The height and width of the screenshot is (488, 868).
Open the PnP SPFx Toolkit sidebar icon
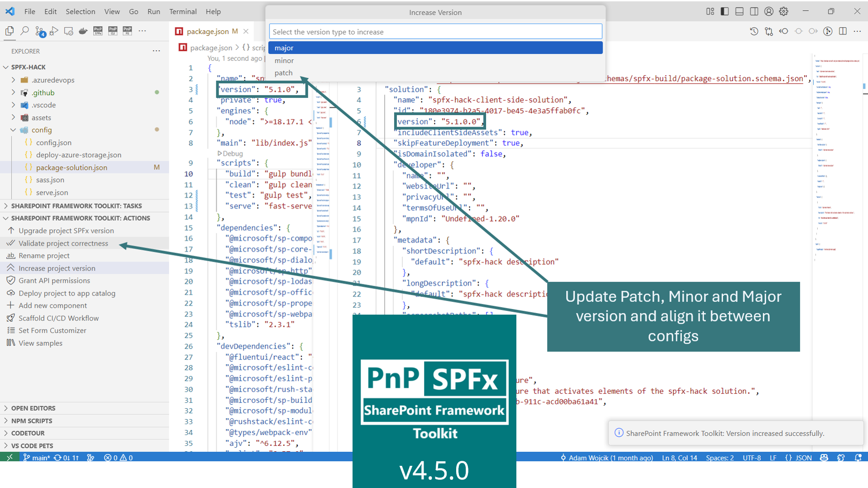[97, 31]
